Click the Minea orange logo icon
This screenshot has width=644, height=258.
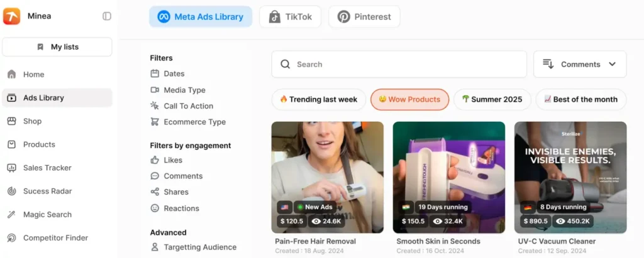(11, 16)
